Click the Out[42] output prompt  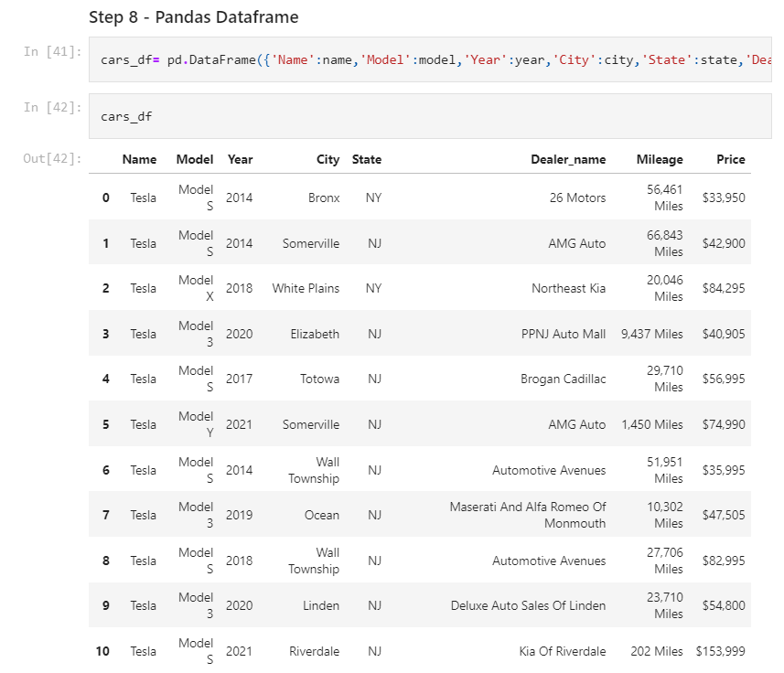(52, 159)
